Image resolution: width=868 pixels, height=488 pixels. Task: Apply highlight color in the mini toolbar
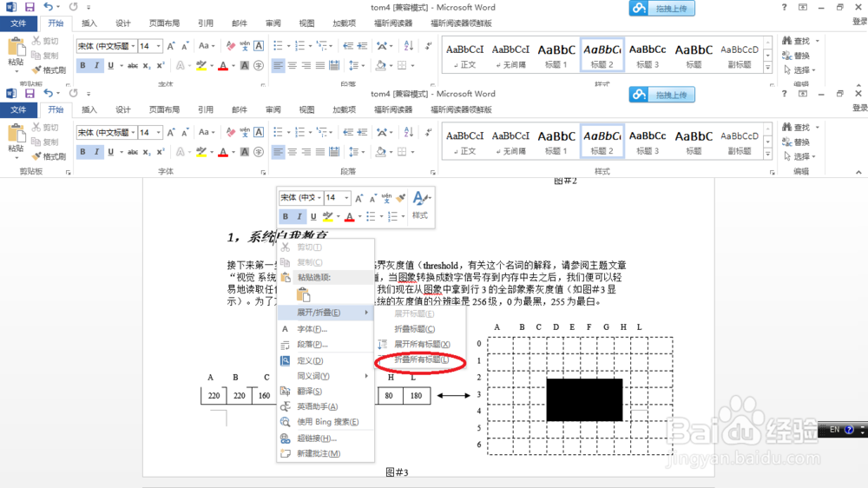(x=328, y=216)
